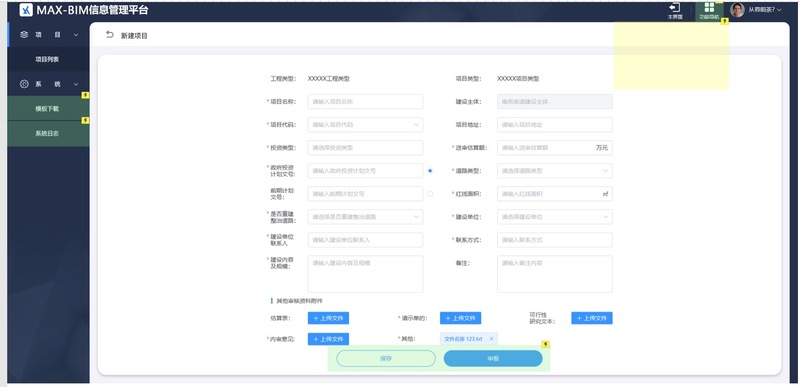This screenshot has height=387, width=800.
Task: Click the 申报 submit button
Action: (493, 358)
